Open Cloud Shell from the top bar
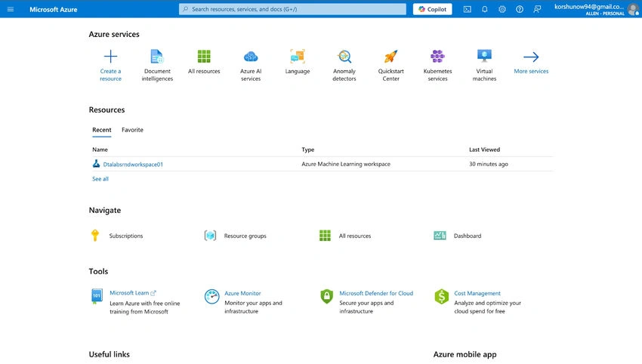Screen dimensions: 642x364 468,9
